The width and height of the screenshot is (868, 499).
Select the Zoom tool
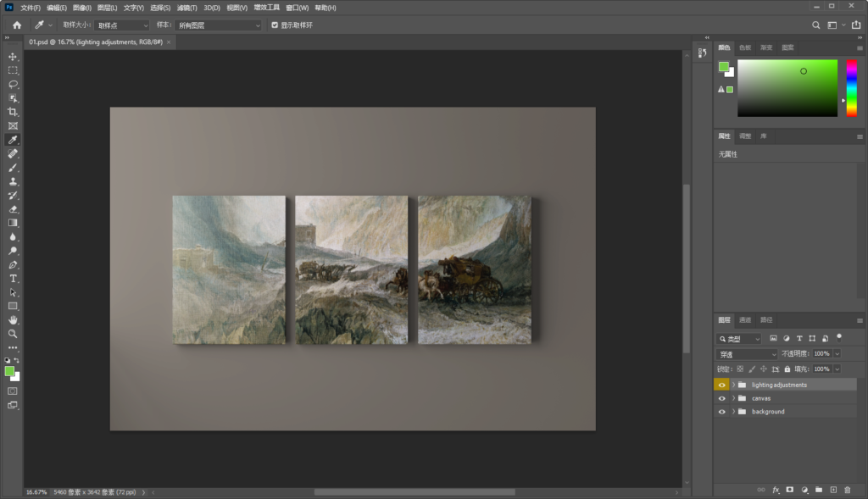click(x=13, y=334)
